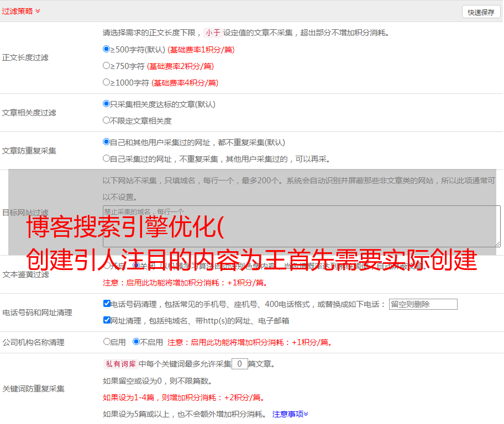Collapse the 过滤策略 double-chevron icon
Viewport: 504px width, 424px height.
(x=38, y=11)
